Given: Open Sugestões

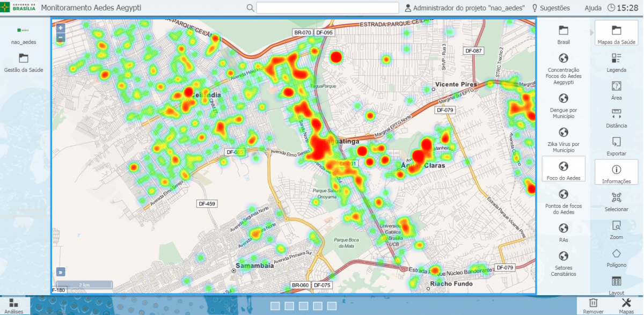Looking at the screenshot, I should [x=551, y=8].
